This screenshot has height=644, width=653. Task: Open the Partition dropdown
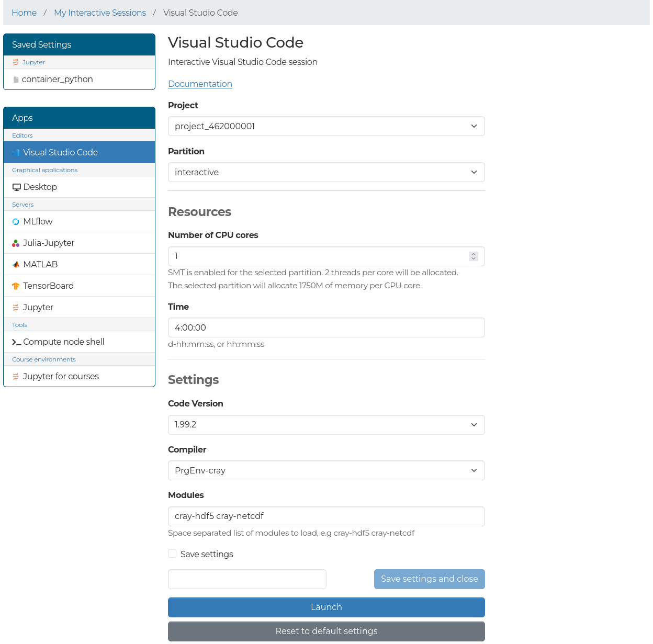point(326,172)
